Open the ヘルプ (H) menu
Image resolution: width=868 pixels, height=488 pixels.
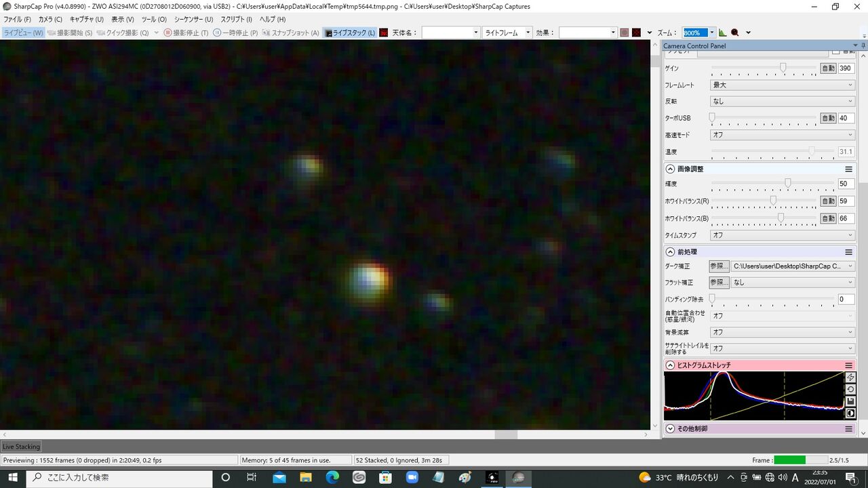[273, 20]
